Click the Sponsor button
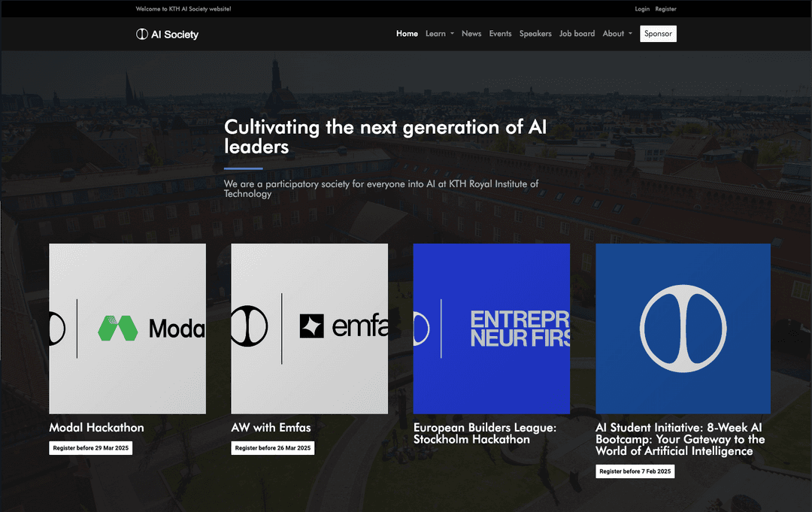 click(x=658, y=34)
